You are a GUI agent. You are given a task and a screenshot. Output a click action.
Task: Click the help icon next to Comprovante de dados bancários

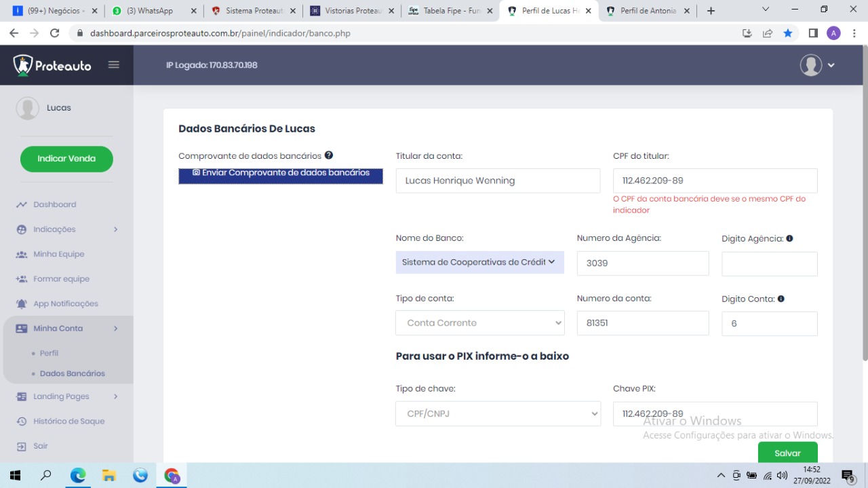click(x=328, y=155)
